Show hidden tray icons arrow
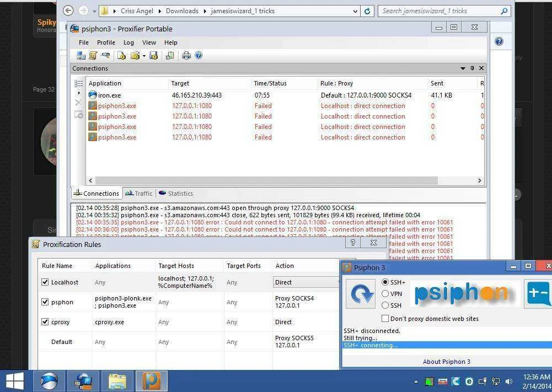Screen dimensions: 552x392 click(x=416, y=382)
